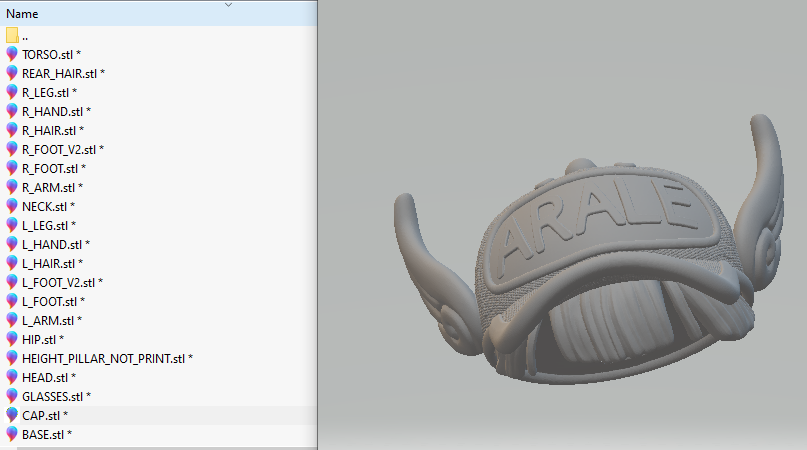The image size is (807, 450).
Task: Click the GLASSES.stl file icon
Action: click(12, 397)
